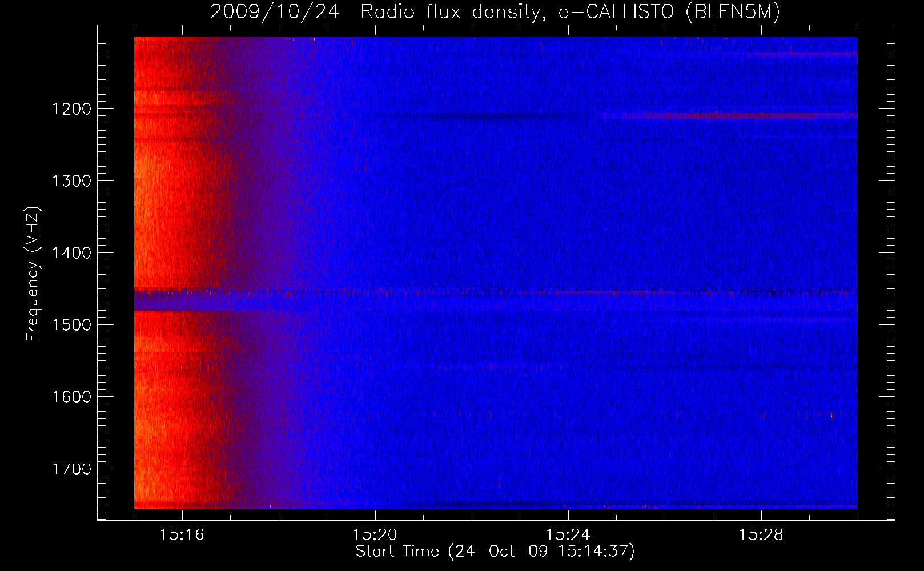This screenshot has width=924, height=571.
Task: Select the 1500 frequency tick label
Action: (71, 325)
